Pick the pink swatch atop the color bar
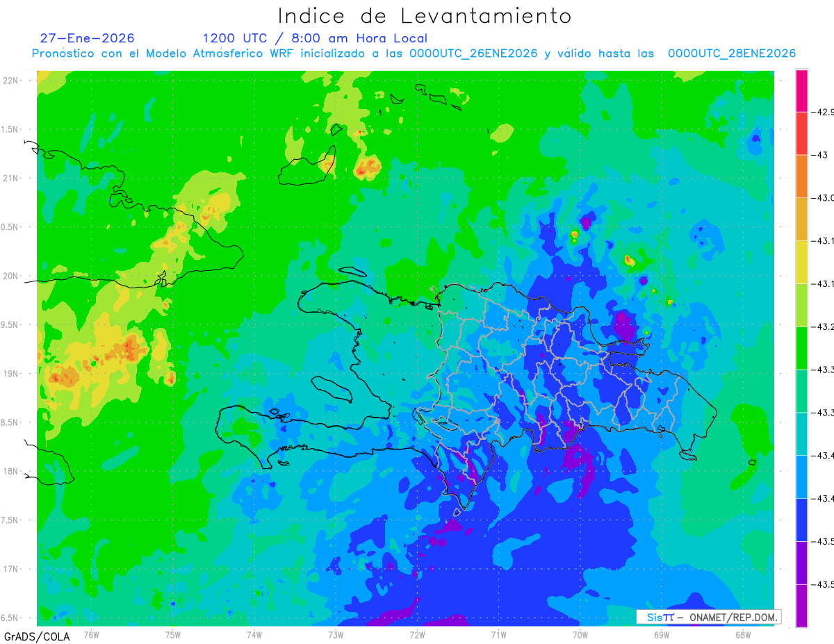This screenshot has height=644, width=834. 801,90
